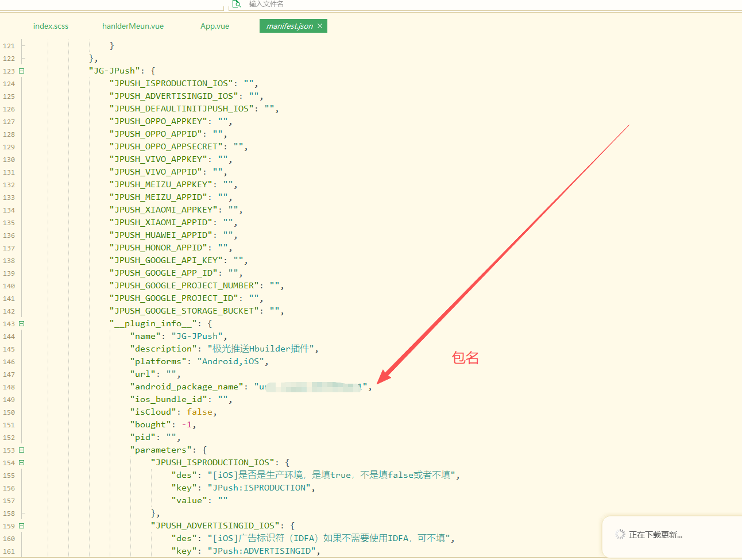Screen dimensions: 742x560
Task: Collapse the __plugin_info__ block at line 143
Action: click(x=22, y=324)
